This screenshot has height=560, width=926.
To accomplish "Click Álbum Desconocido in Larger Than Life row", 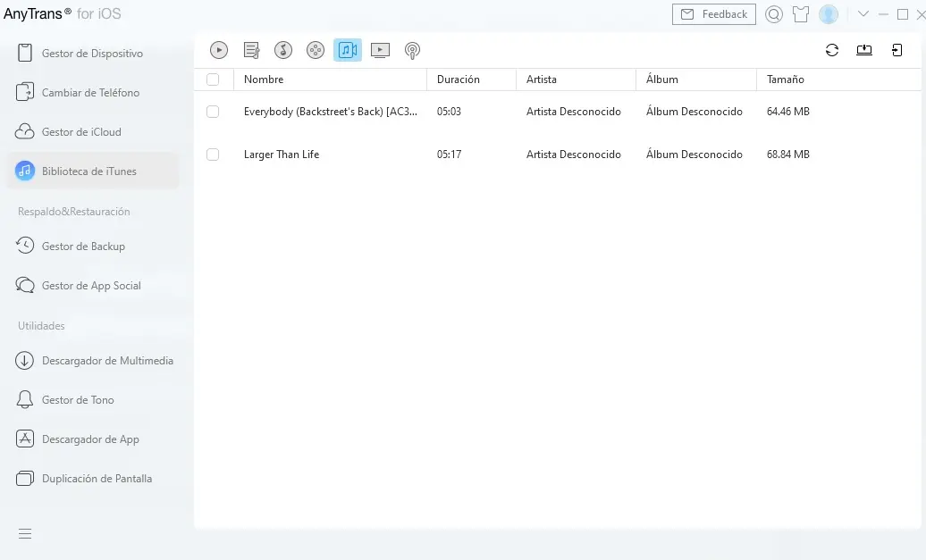I will pyautogui.click(x=694, y=154).
